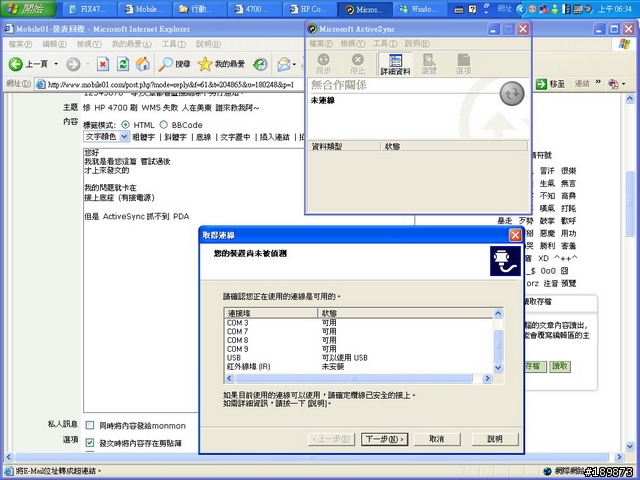Click IE page vertical scrollbar thumb
Image resolution: width=640 pixels, height=480 pixels.
(x=630, y=203)
